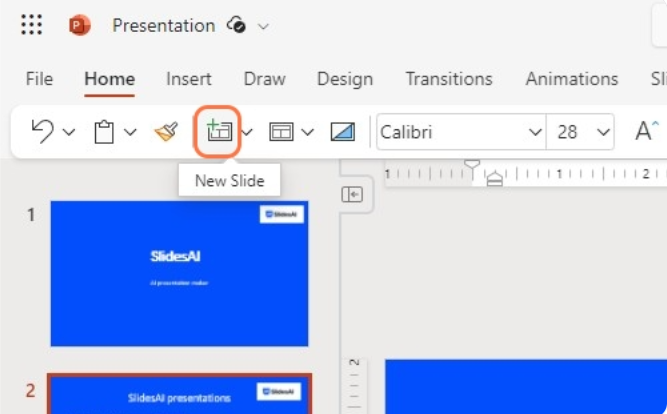Open the Insert ribbon tab
This screenshot has width=667, height=414.
(189, 79)
